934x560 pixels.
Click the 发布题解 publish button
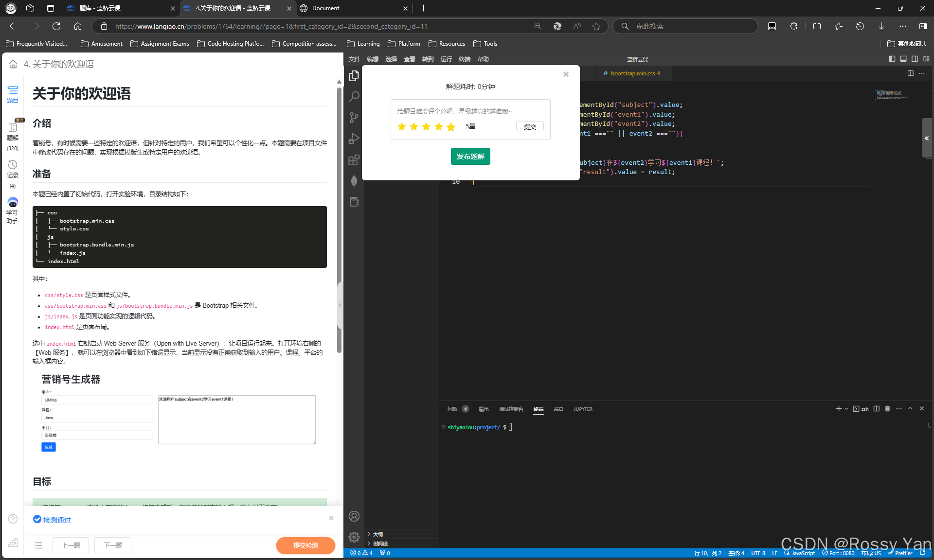click(x=470, y=156)
